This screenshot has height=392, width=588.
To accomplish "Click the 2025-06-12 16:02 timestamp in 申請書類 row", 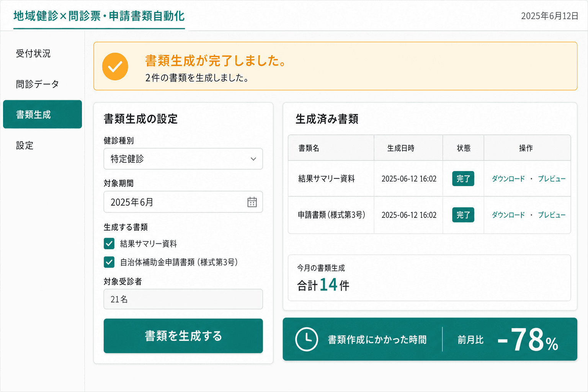I will tap(409, 215).
